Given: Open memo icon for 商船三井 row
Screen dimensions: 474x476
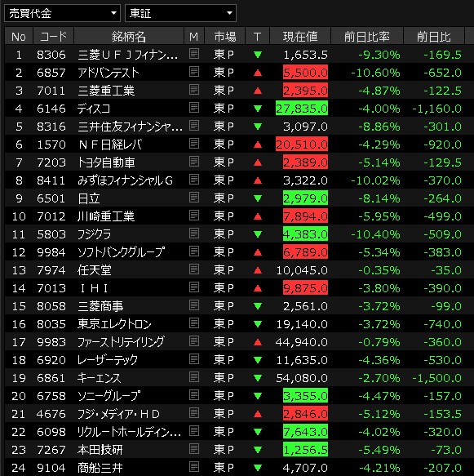Looking at the screenshot, I should click(194, 466).
